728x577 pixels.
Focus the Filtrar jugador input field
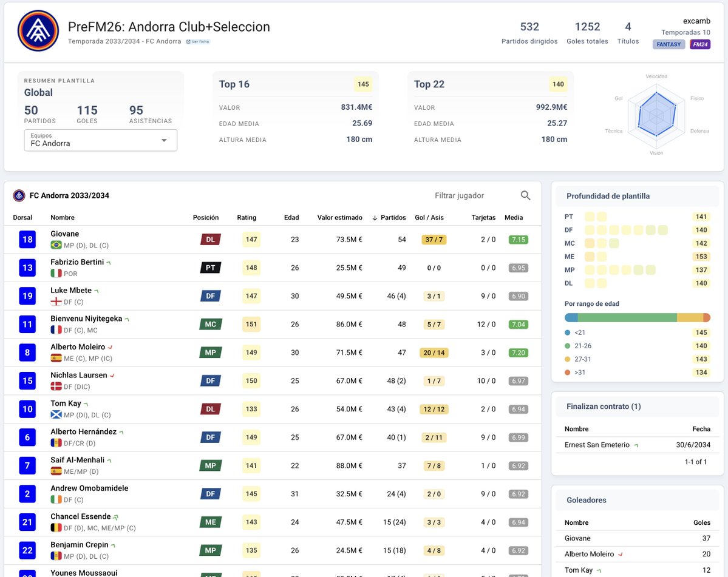pyautogui.click(x=474, y=196)
